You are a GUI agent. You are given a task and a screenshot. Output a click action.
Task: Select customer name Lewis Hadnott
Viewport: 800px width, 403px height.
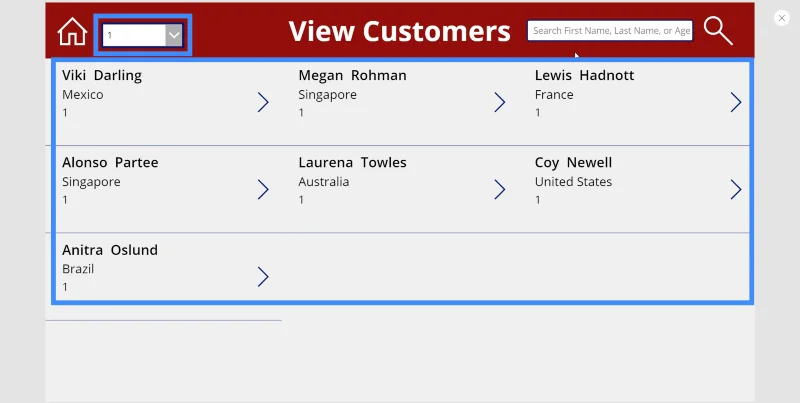point(584,75)
